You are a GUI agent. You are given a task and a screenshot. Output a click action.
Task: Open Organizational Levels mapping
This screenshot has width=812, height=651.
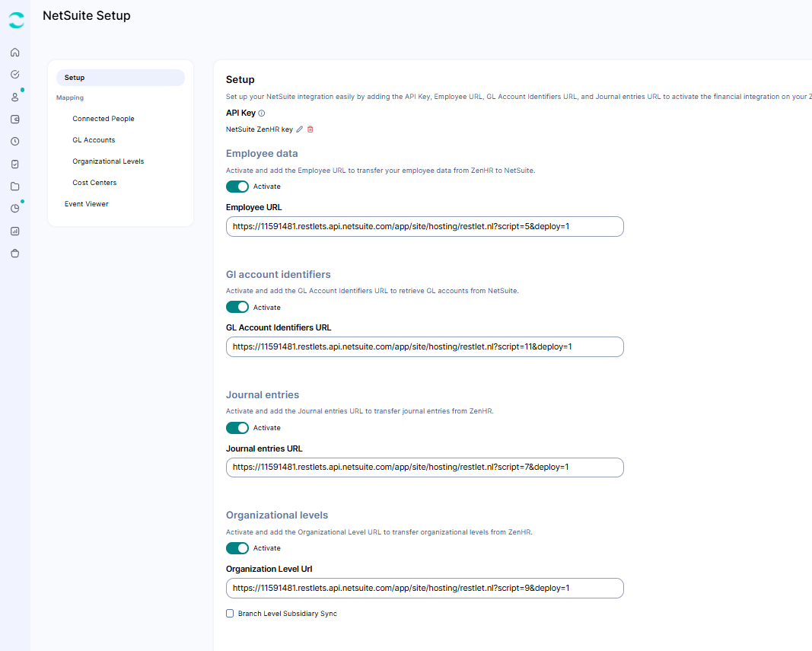pyautogui.click(x=108, y=161)
